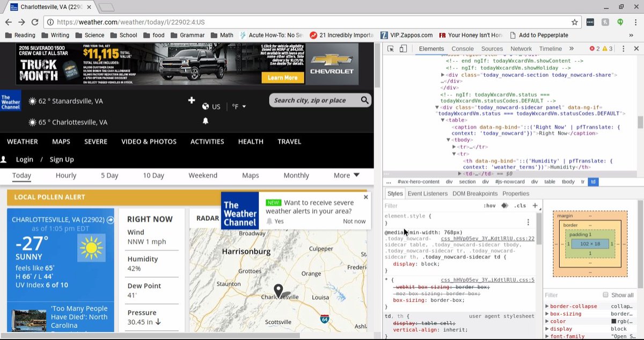Click the Learn More button on Chevrolet ad
Image resolution: width=644 pixels, height=340 pixels.
[x=282, y=78]
